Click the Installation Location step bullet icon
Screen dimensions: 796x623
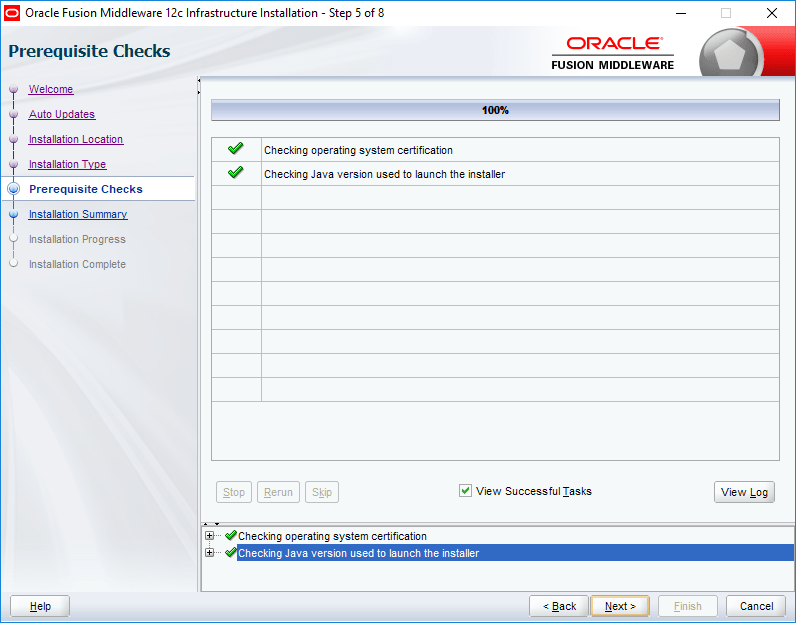(14, 139)
